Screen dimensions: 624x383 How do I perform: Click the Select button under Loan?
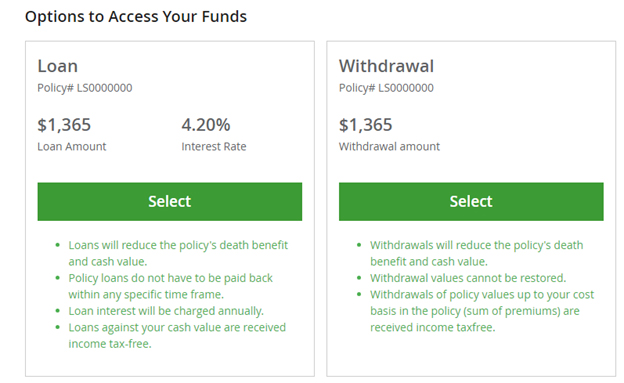170,201
